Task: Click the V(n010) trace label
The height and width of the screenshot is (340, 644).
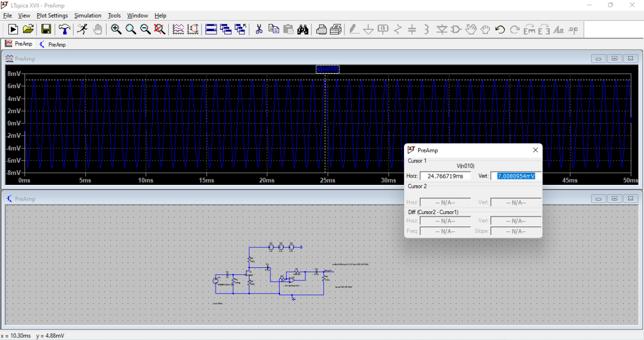Action: click(327, 69)
